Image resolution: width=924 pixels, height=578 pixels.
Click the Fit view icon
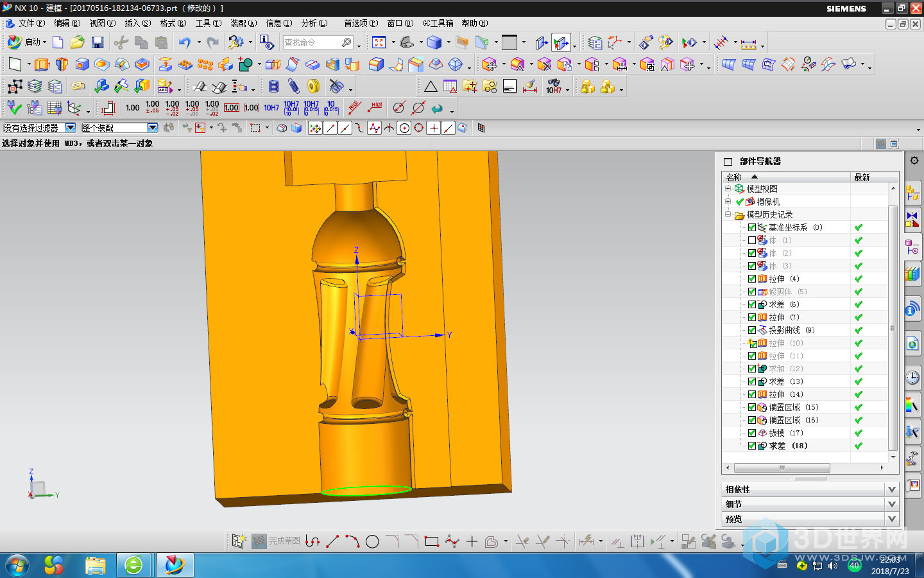[x=379, y=42]
